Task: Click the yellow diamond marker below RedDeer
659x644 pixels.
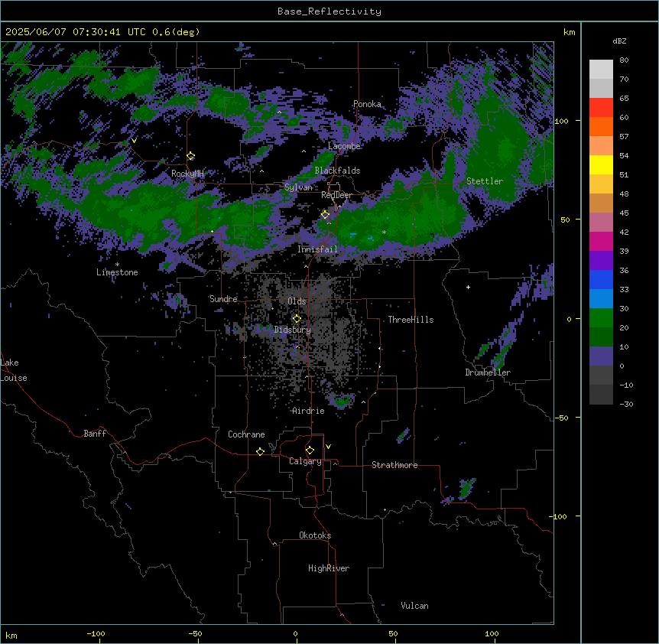Action: point(325,215)
